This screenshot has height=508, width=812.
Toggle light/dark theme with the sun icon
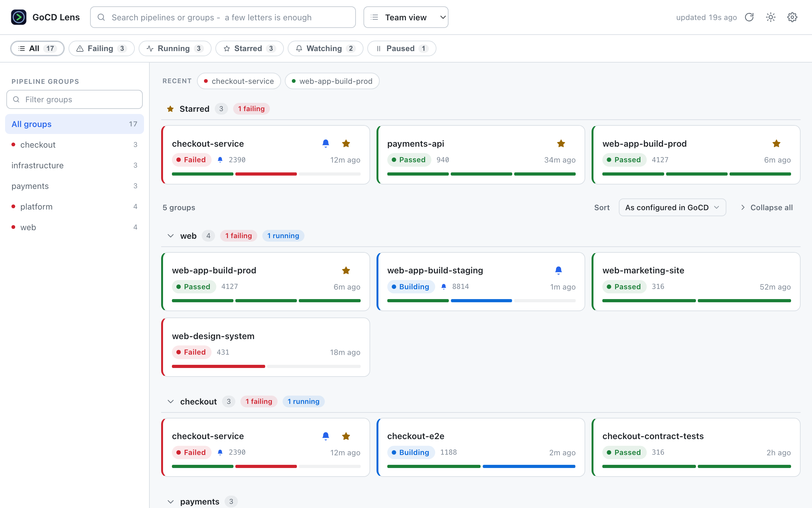(x=771, y=17)
